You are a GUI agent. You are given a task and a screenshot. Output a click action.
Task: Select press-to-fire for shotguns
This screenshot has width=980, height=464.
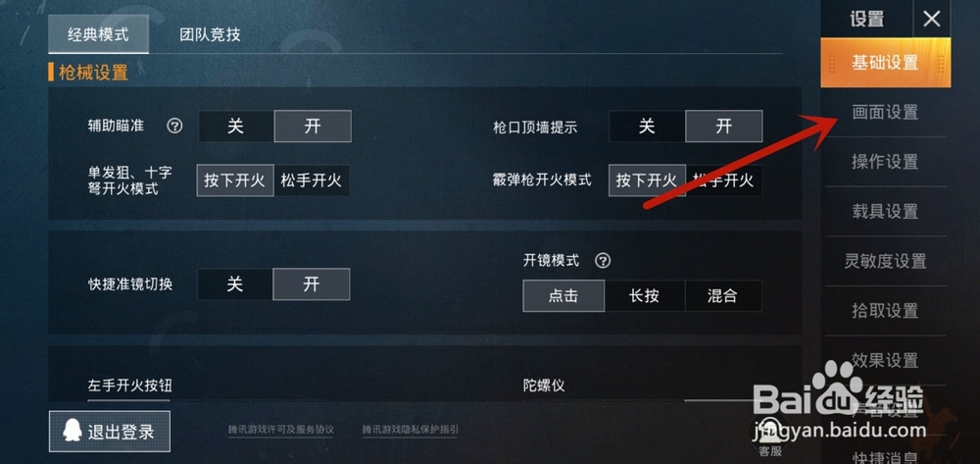tap(647, 180)
